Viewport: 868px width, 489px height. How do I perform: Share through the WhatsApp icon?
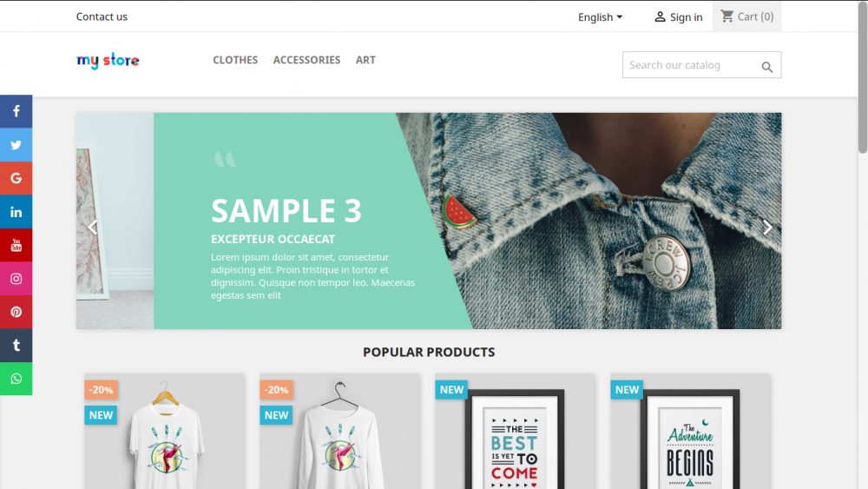coord(16,379)
